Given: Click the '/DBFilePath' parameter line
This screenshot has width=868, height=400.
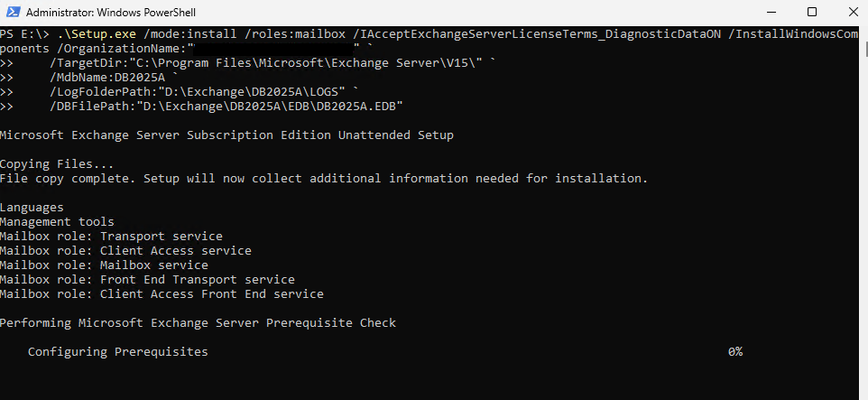Looking at the screenshot, I should point(226,107).
